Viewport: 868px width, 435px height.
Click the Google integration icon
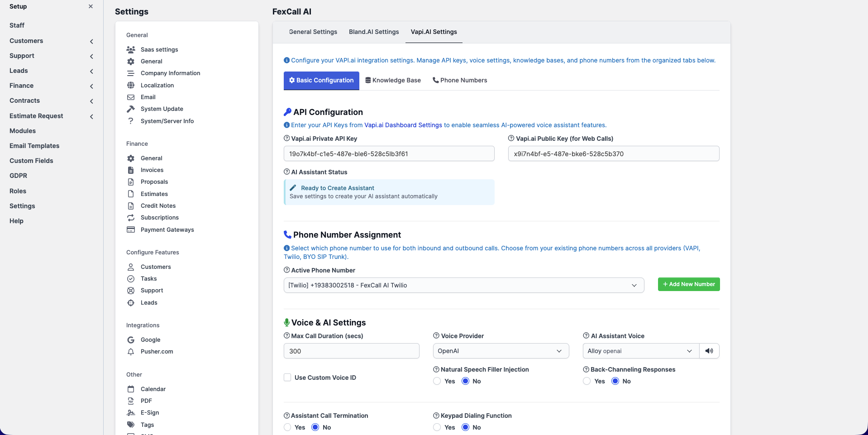point(131,339)
